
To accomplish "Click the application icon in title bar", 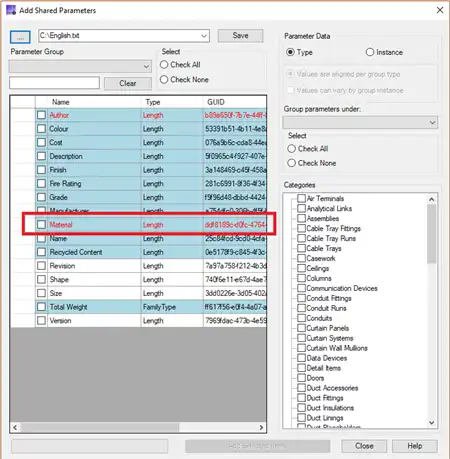I will click(11, 10).
